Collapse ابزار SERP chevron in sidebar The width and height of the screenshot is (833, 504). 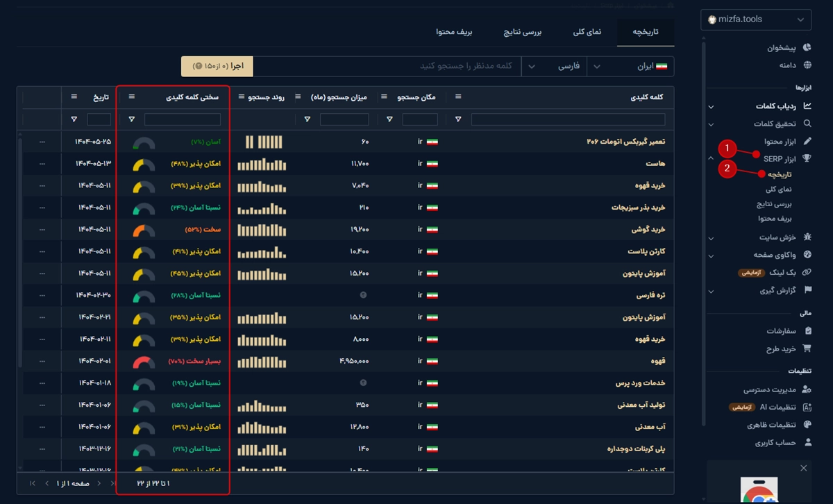(711, 158)
